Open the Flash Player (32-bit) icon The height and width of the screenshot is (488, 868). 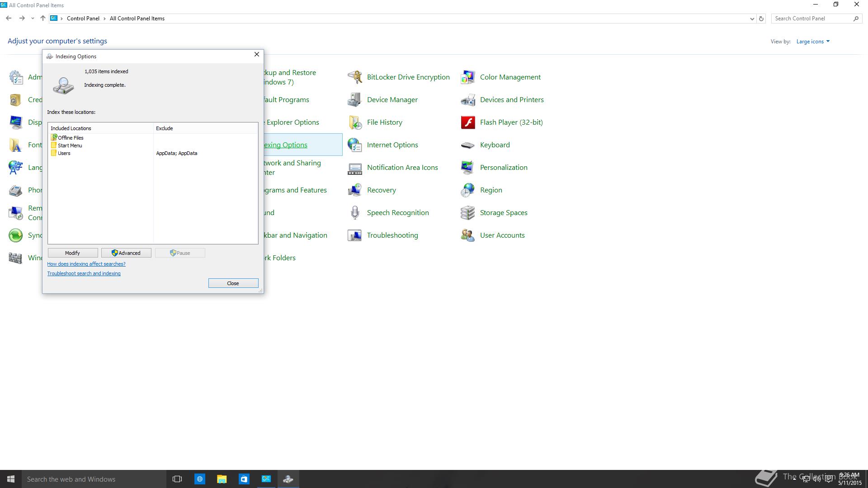pos(468,122)
